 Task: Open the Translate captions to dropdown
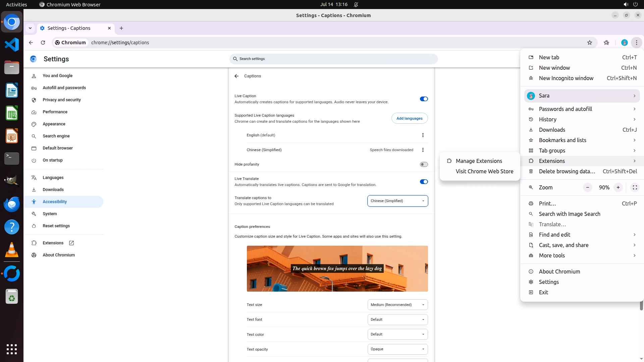(x=397, y=201)
